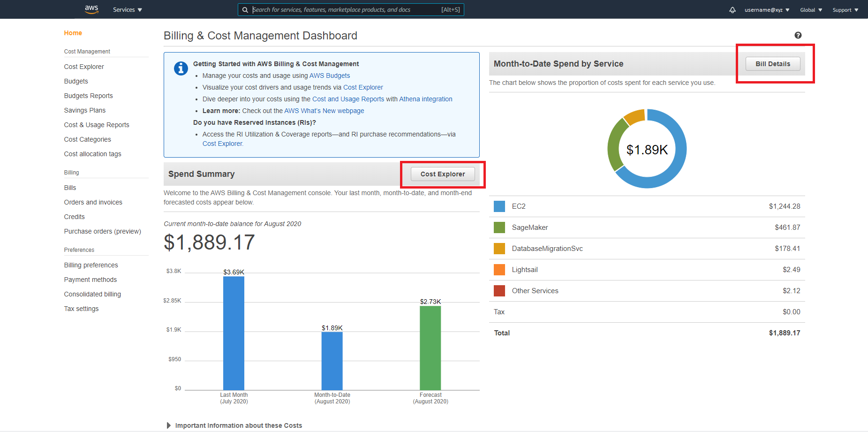Screen dimensions: 868x432
Task: Open Cost allocation tags in sidebar
Action: pos(93,154)
